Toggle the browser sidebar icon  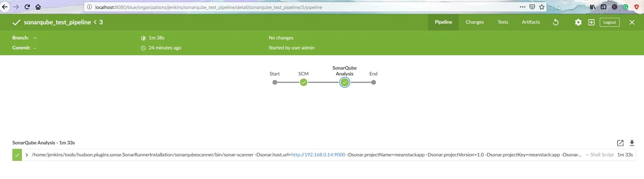[604, 7]
